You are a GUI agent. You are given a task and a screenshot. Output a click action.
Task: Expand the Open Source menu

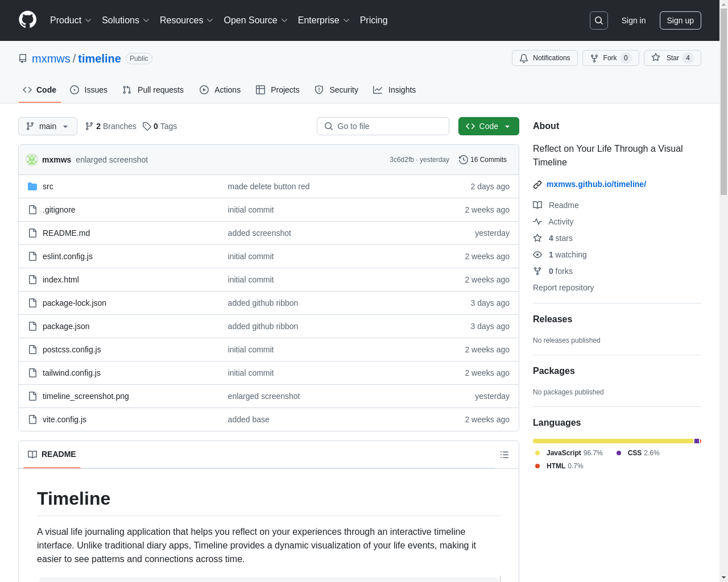click(256, 20)
